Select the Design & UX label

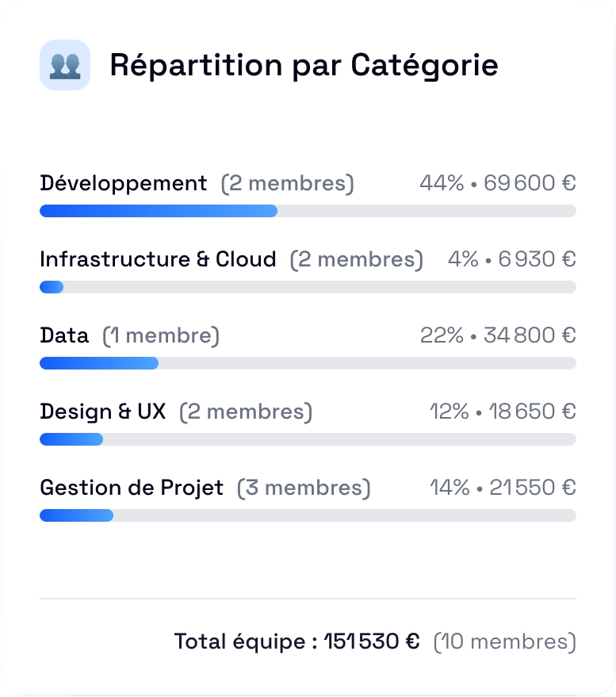click(103, 412)
